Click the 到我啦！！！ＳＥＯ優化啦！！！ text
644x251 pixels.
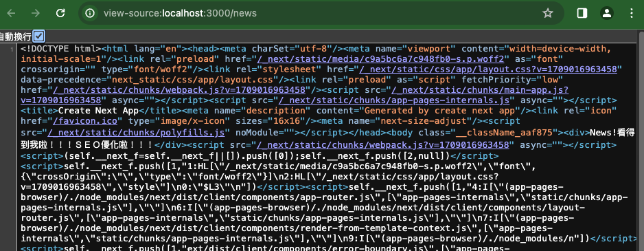click(x=88, y=145)
